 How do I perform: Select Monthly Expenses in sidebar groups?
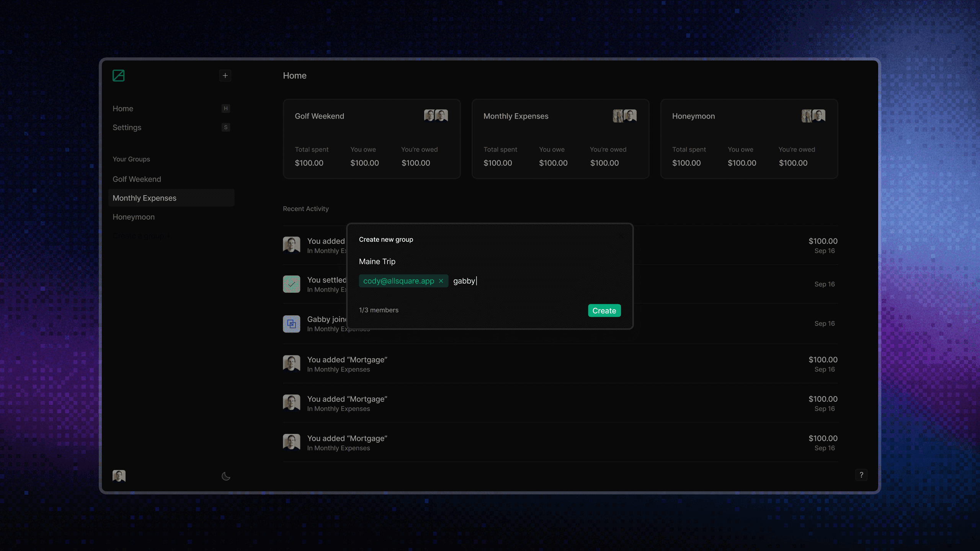[x=144, y=198]
